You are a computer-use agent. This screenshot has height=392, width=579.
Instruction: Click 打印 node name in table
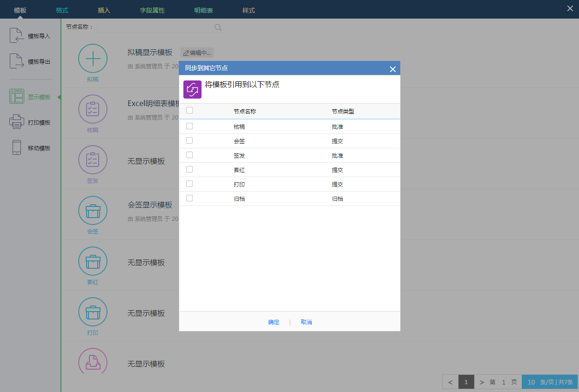click(239, 185)
